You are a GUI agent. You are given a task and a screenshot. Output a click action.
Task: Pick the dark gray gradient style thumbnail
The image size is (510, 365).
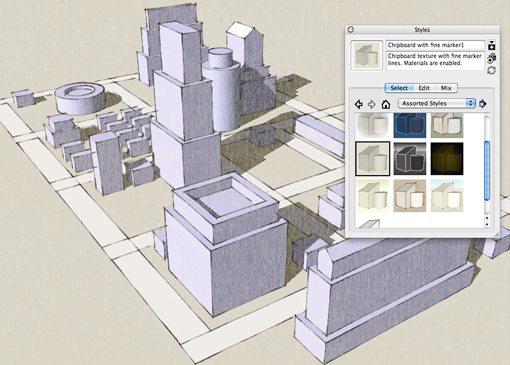click(410, 159)
